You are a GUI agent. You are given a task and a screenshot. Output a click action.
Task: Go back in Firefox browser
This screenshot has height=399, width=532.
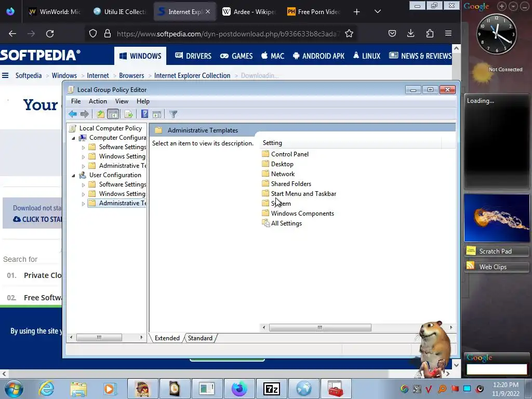12,34
